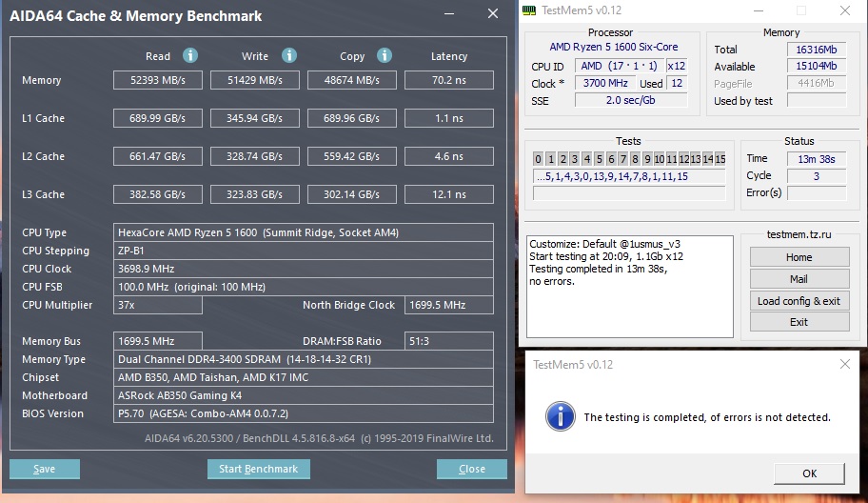
Task: Select test number 9 box
Action: coord(647,159)
